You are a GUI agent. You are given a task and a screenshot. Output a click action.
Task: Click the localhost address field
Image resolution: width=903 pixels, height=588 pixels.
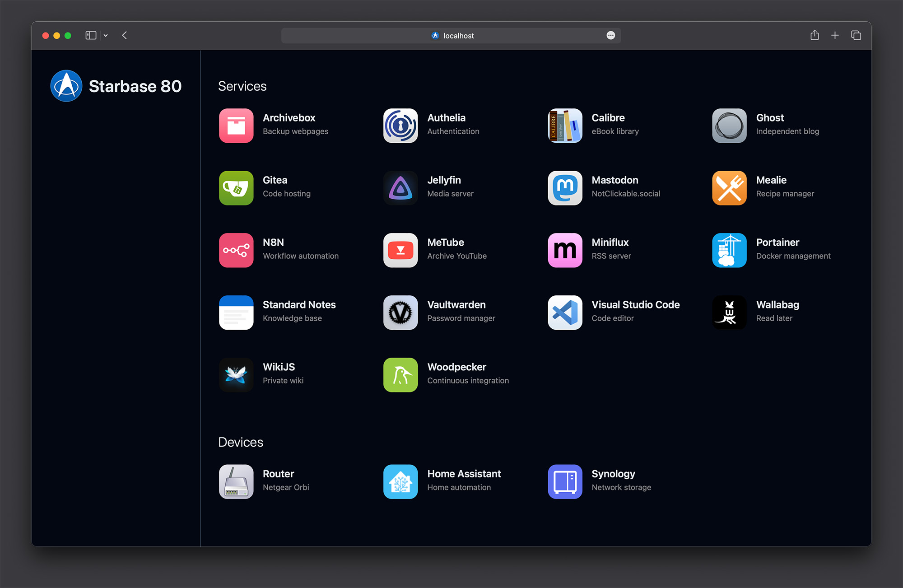coord(458,36)
